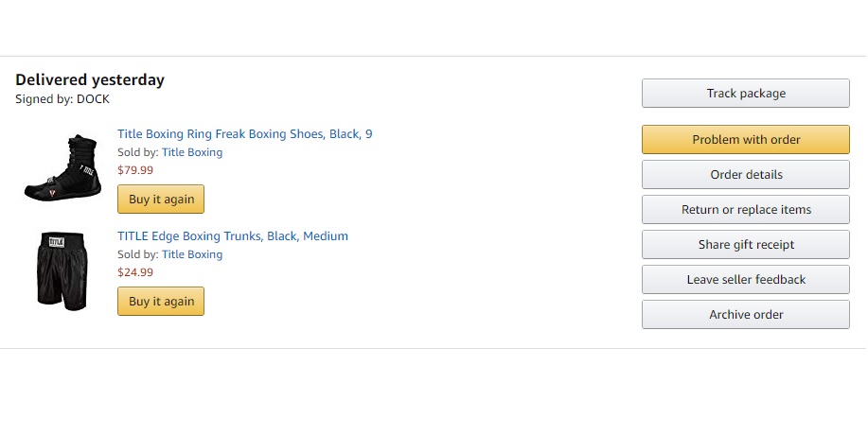Click the Sold by label for the trunks
Viewport: 868px width, 435px height.
[137, 254]
